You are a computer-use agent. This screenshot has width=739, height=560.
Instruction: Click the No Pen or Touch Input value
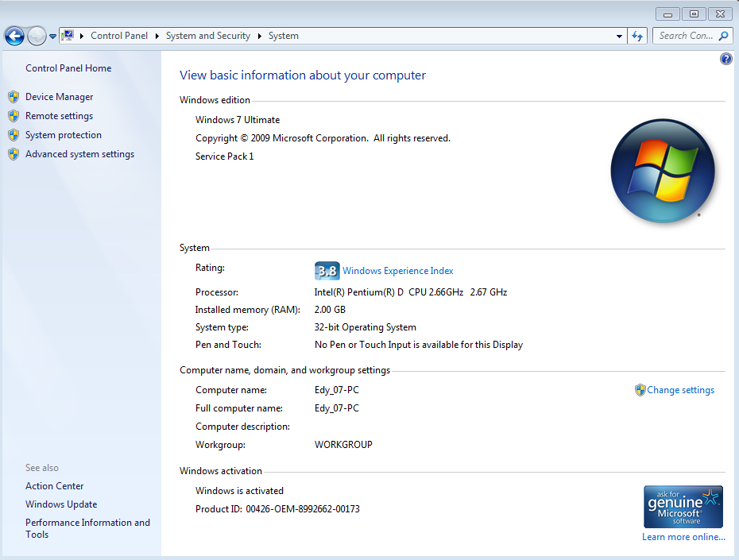419,345
